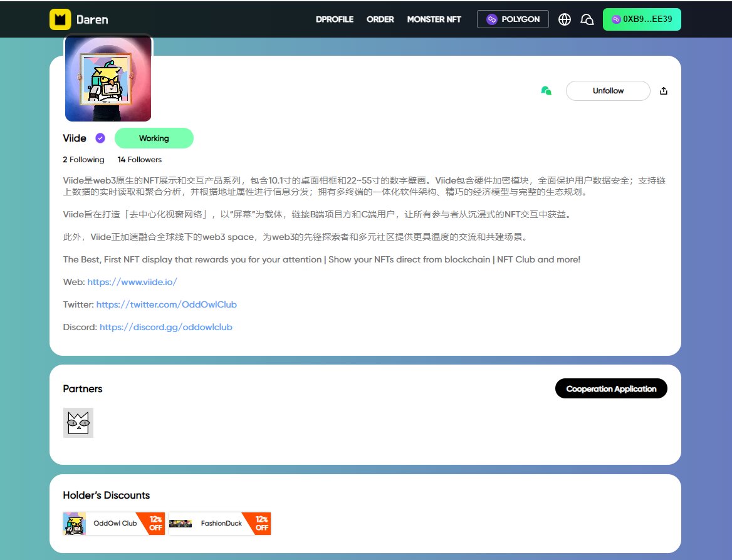Click the Partners section heading
The width and height of the screenshot is (732, 560).
click(x=83, y=389)
